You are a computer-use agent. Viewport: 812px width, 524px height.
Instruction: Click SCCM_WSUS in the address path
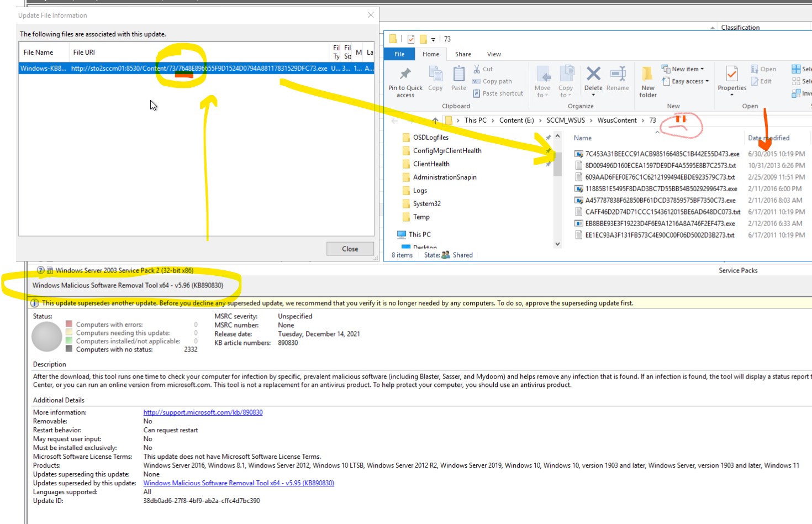click(x=566, y=120)
